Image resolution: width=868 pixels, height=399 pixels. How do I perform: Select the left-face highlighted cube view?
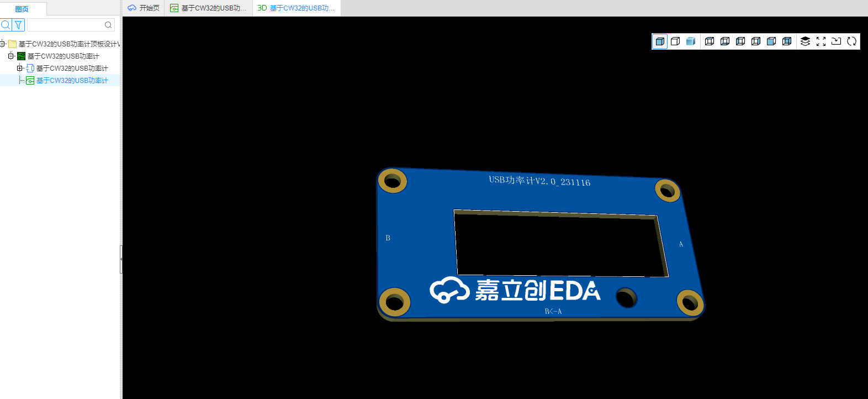click(740, 41)
